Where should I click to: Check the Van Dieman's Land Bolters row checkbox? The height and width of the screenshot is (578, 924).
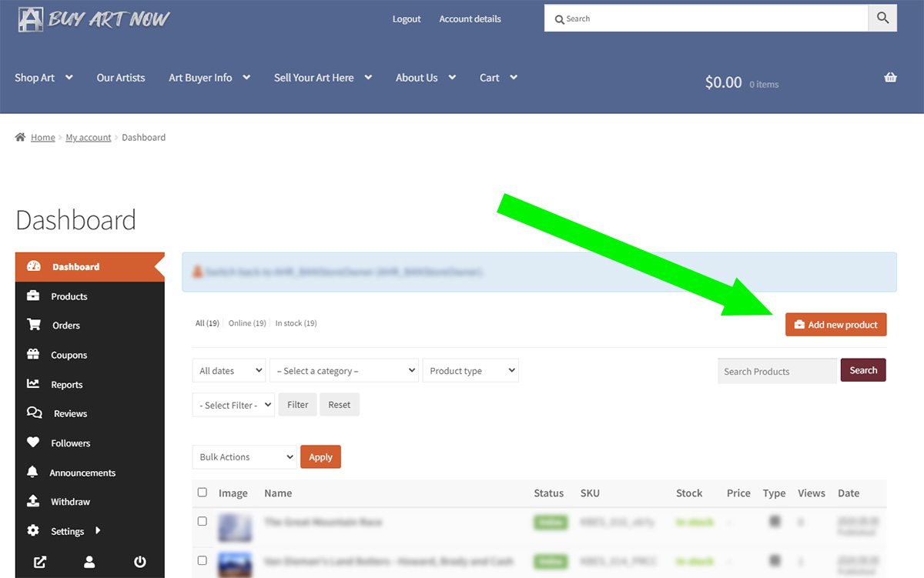coord(203,560)
